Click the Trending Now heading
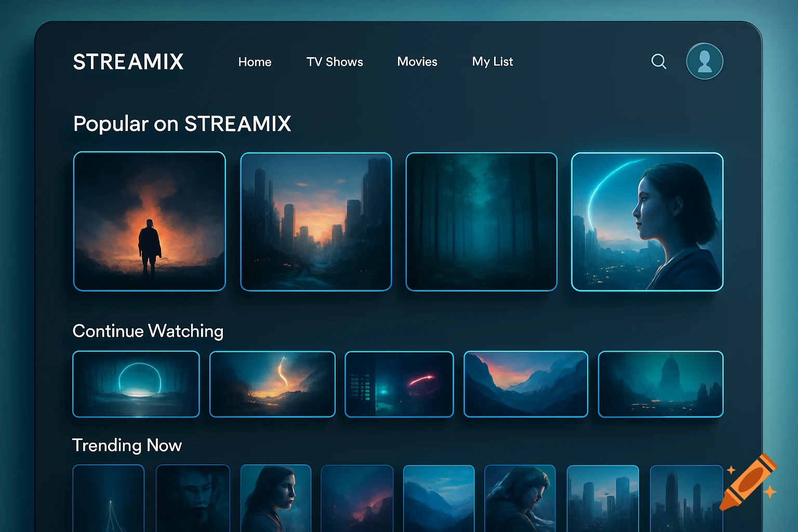 tap(127, 445)
